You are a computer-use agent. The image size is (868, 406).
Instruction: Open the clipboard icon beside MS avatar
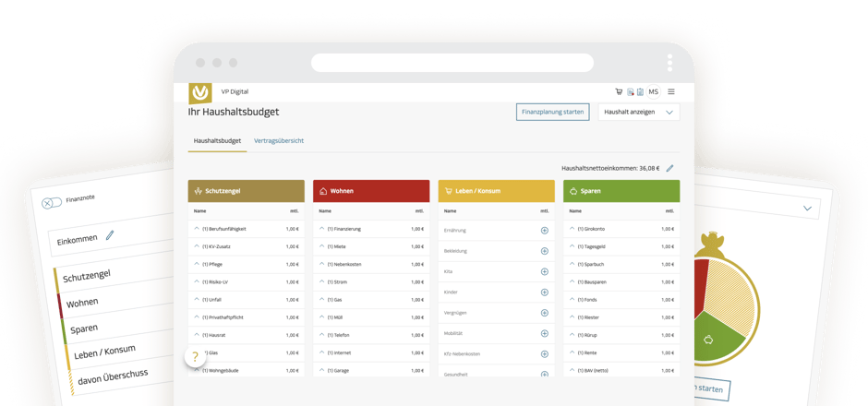coord(640,92)
